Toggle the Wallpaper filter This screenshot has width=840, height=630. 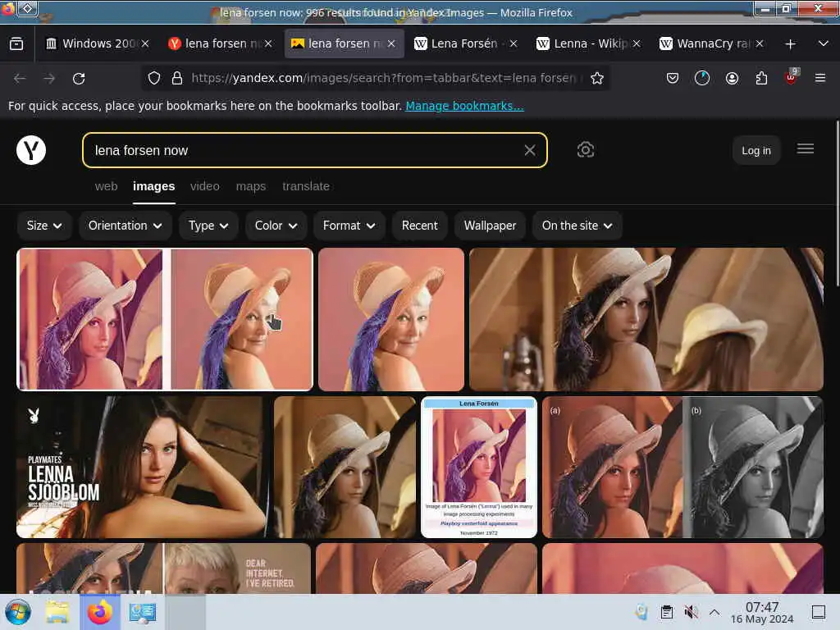click(x=490, y=226)
